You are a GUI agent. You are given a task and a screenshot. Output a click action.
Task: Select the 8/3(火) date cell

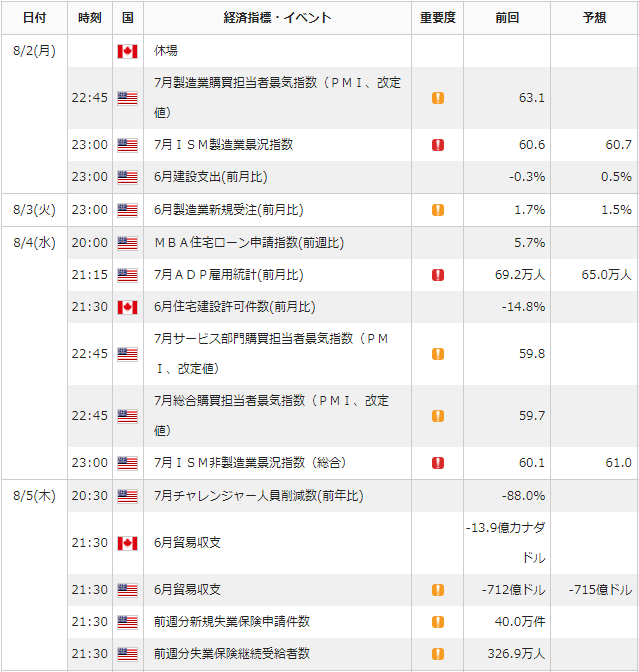[34, 210]
